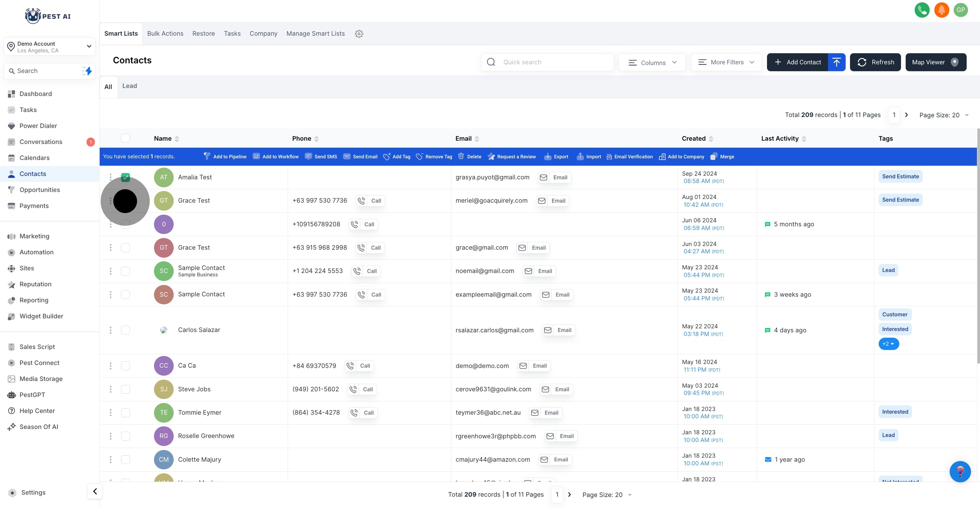Collapse the sidebar with the left chevron
The height and width of the screenshot is (508, 980).
click(x=95, y=491)
